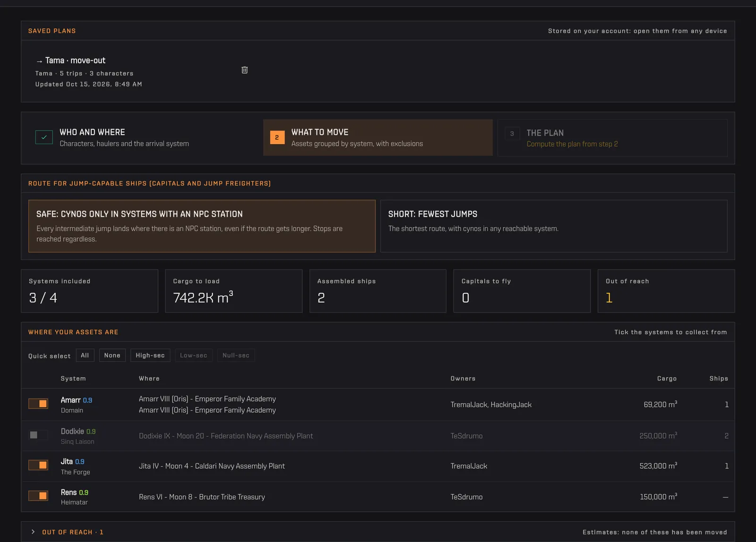The image size is (756, 542).
Task: Toggle the Rens system switch
Action: point(38,496)
